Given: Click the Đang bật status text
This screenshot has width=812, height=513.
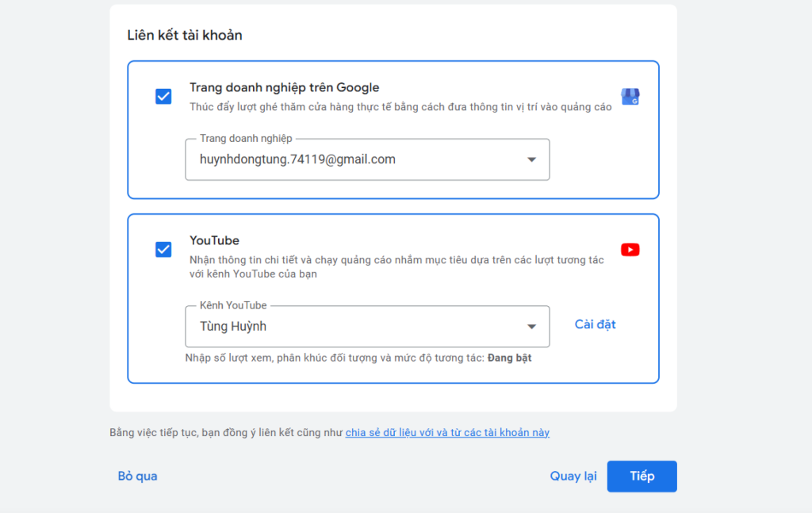Looking at the screenshot, I should [x=510, y=358].
